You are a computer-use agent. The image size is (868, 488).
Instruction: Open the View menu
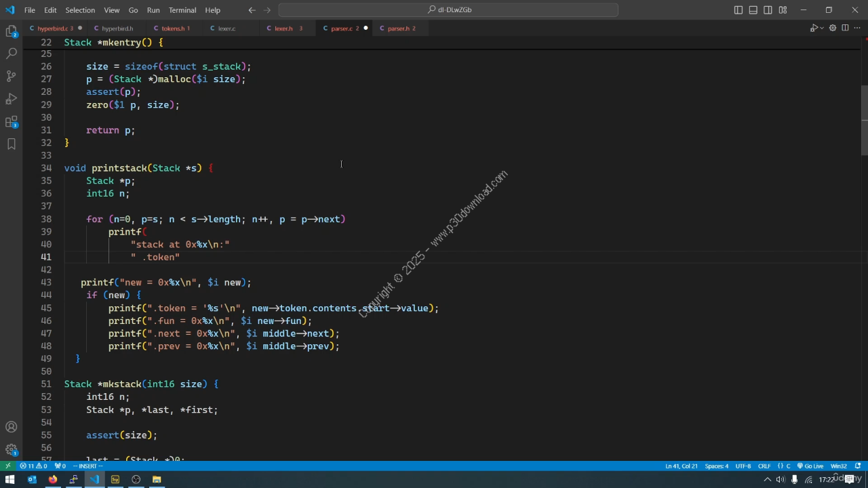click(x=112, y=10)
